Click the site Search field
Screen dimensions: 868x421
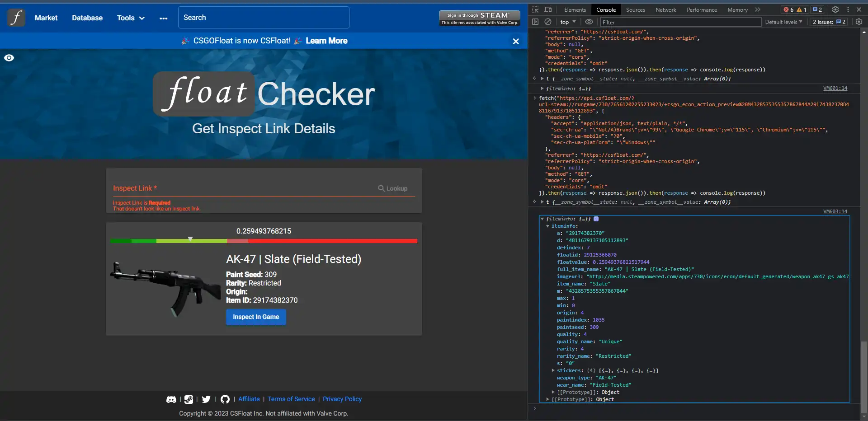pos(264,18)
